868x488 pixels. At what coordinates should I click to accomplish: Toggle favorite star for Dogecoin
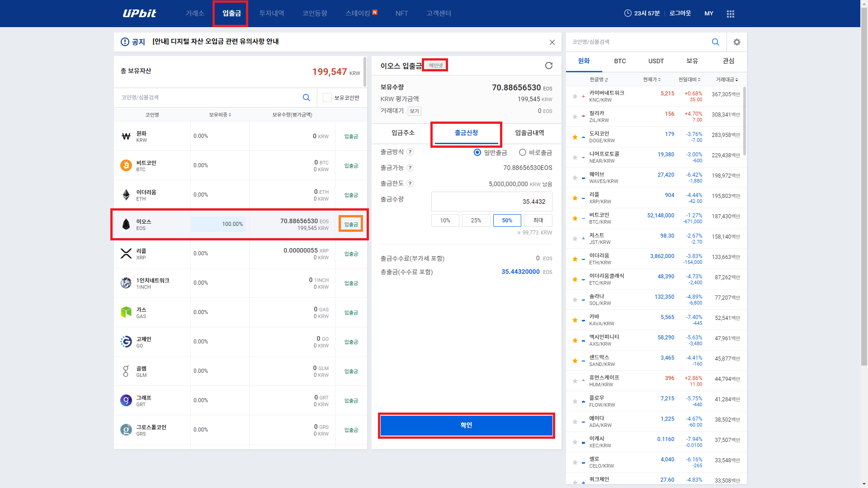pos(575,137)
